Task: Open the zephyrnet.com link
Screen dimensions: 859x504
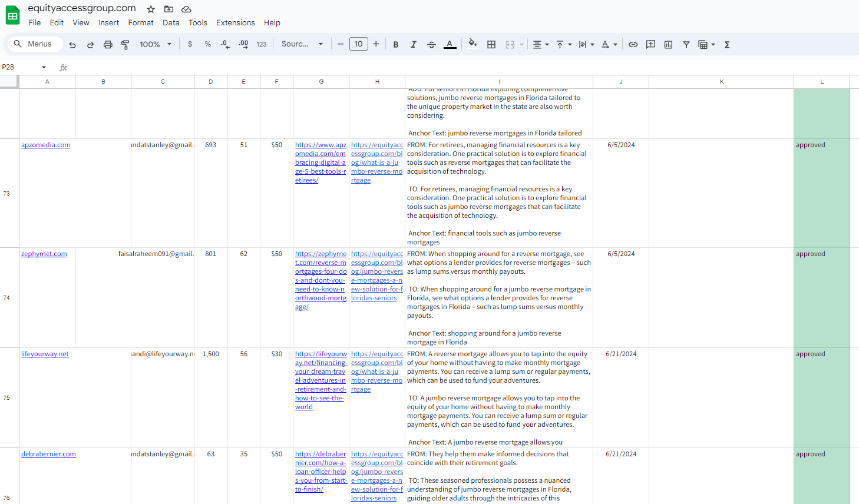Action: pos(44,254)
